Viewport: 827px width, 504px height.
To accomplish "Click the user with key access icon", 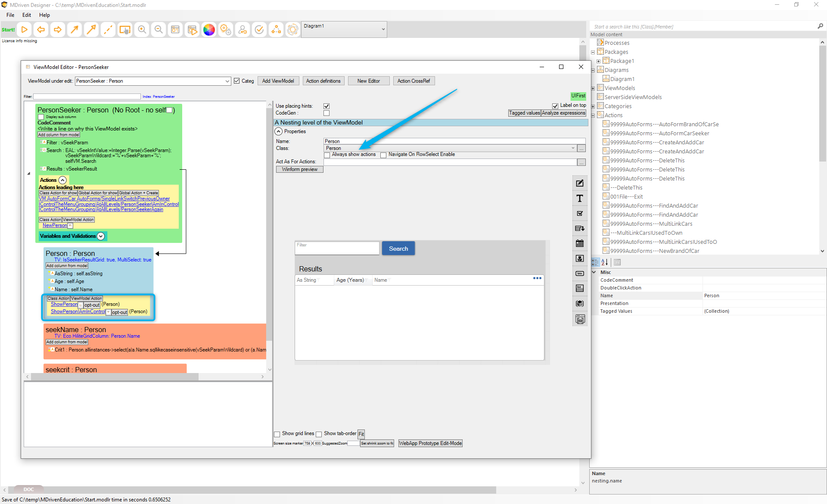I will [243, 30].
